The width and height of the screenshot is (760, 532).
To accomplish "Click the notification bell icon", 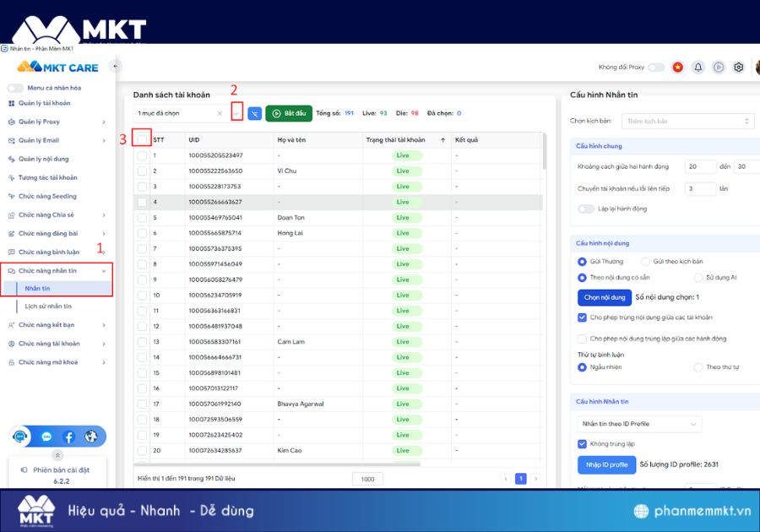I will 698,68.
